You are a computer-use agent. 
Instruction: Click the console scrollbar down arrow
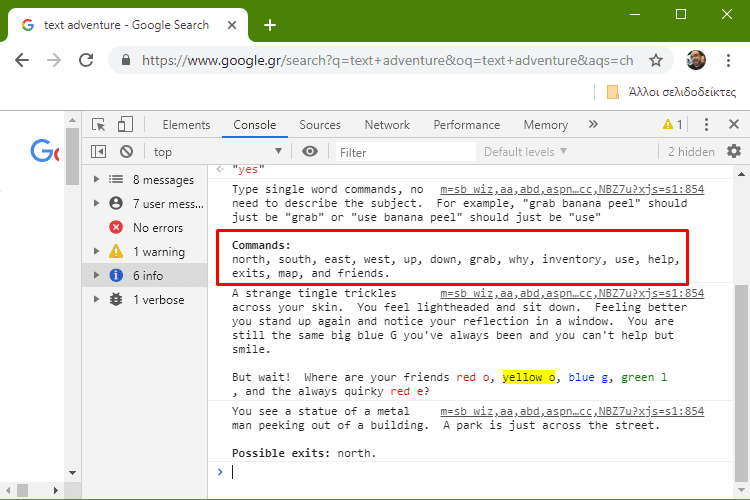coord(741,489)
